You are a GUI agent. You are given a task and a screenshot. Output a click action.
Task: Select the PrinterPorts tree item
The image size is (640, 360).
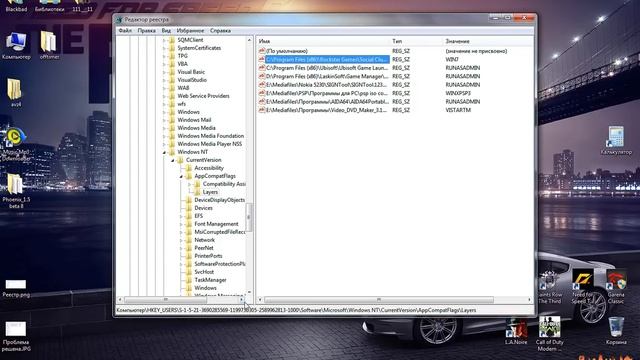tap(208, 256)
